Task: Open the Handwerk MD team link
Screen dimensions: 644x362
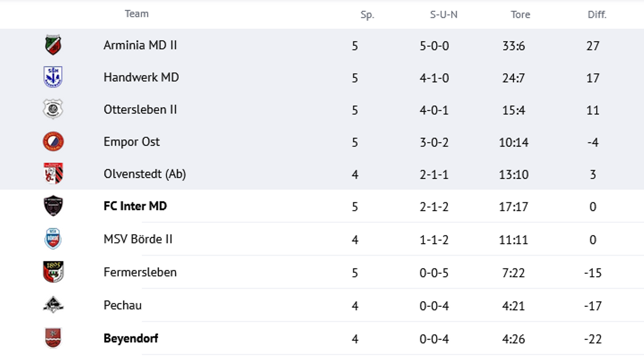Action: 141,77
